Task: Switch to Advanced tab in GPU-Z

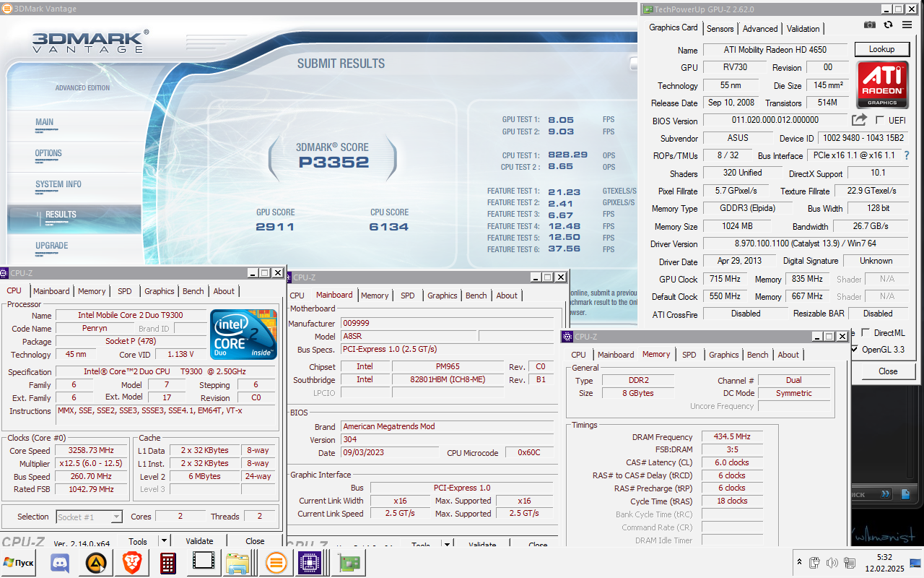Action: (760, 29)
